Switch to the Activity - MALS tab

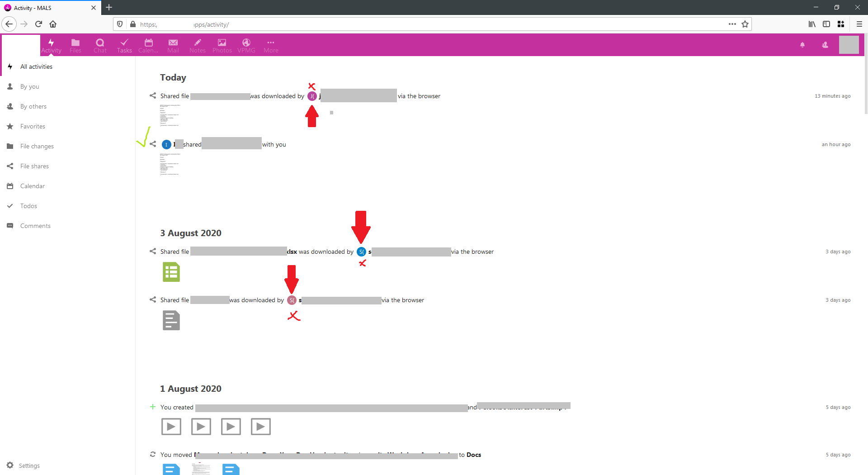click(x=50, y=8)
